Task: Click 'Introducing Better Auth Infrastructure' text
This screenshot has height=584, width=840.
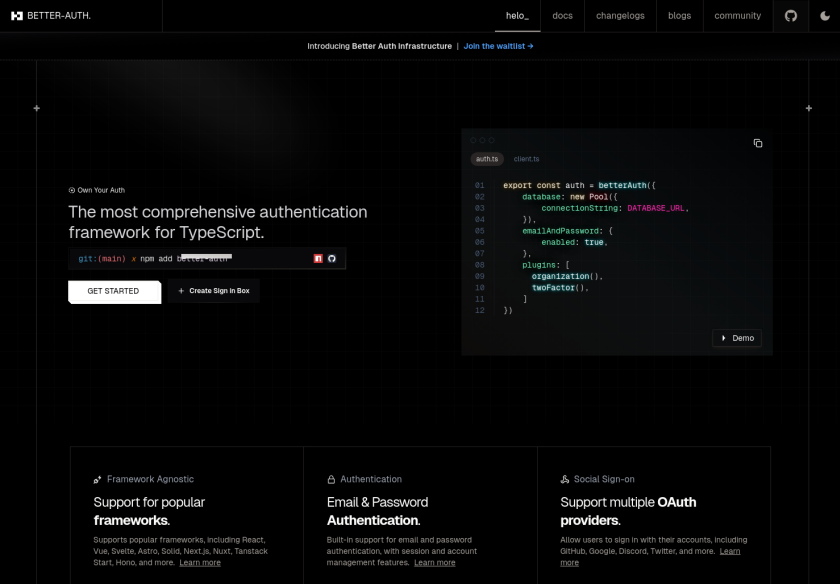Action: [379, 46]
